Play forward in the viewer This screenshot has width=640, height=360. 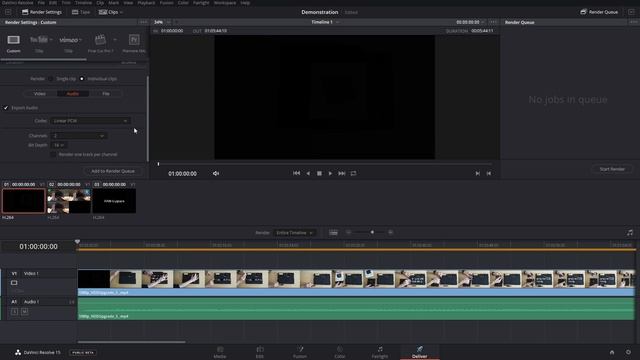[x=330, y=173]
